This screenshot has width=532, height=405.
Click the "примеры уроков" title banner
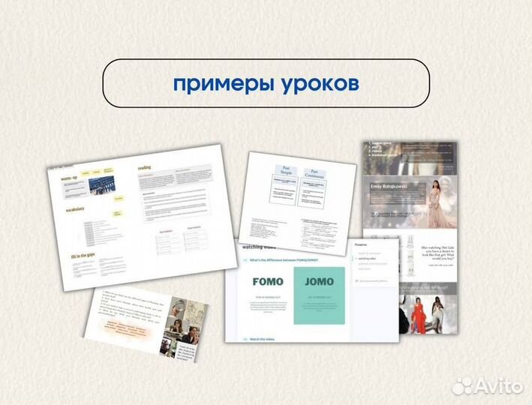click(x=266, y=83)
